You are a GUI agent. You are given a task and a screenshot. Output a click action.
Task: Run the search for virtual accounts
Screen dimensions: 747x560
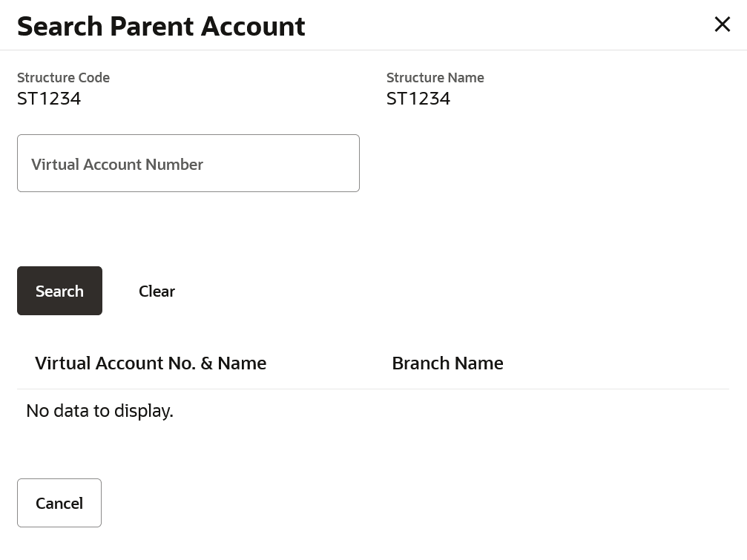click(59, 291)
